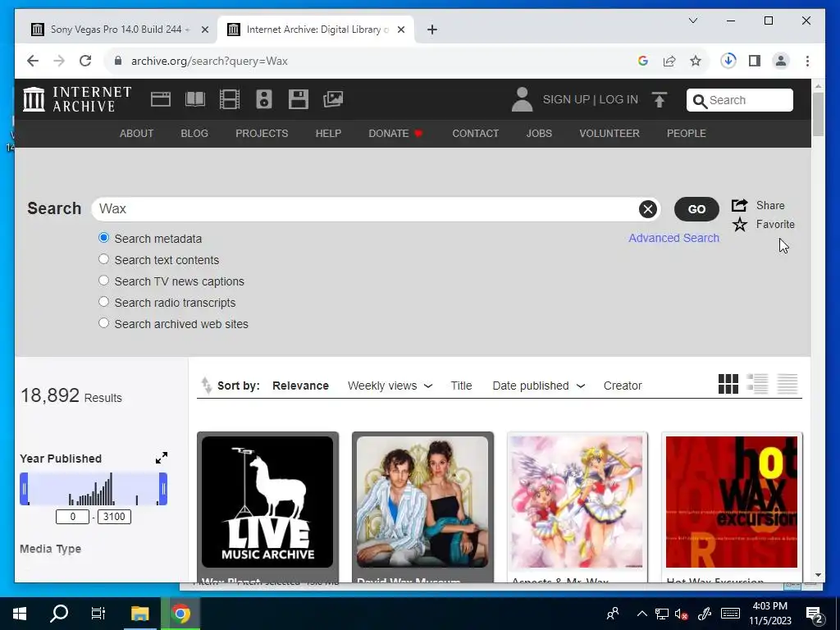Viewport: 840px width, 630px height.
Task: Sort results by Relevance
Action: coord(300,386)
